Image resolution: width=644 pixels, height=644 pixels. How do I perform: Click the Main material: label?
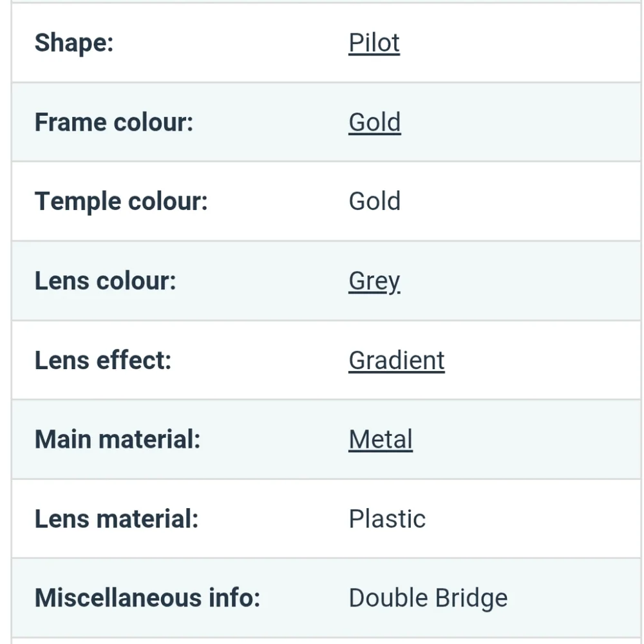(x=117, y=439)
